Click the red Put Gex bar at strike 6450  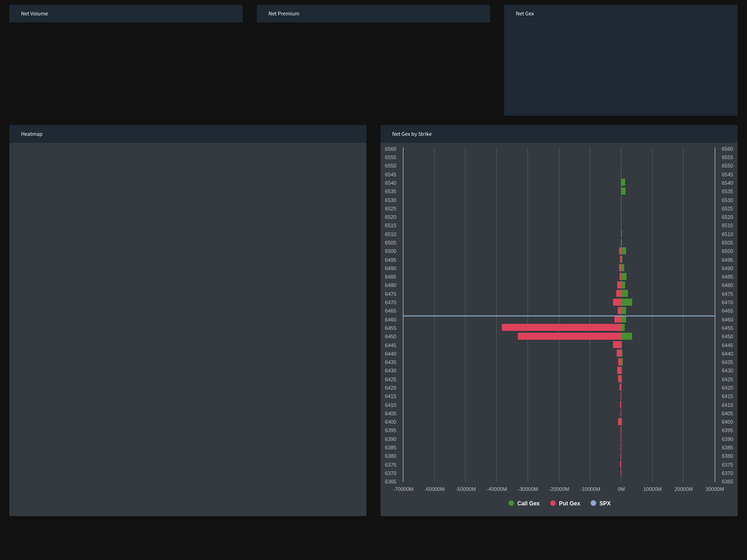click(570, 336)
